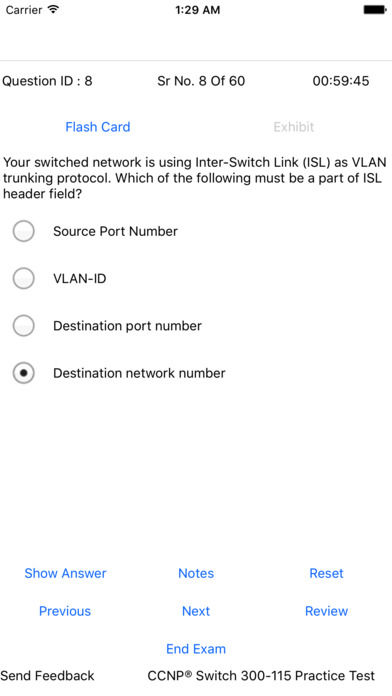The image size is (392, 696).
Task: Advance to the Next question
Action: click(x=196, y=611)
